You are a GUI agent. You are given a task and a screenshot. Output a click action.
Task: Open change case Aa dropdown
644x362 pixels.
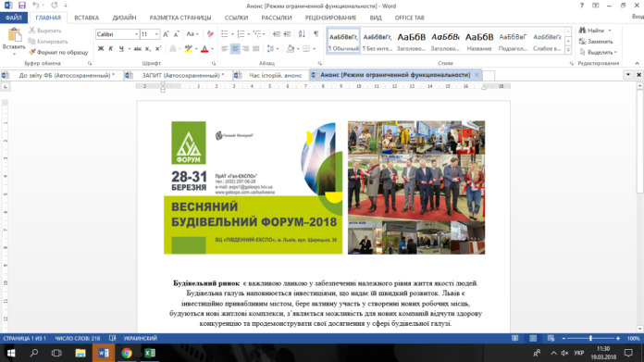pyautogui.click(x=192, y=34)
